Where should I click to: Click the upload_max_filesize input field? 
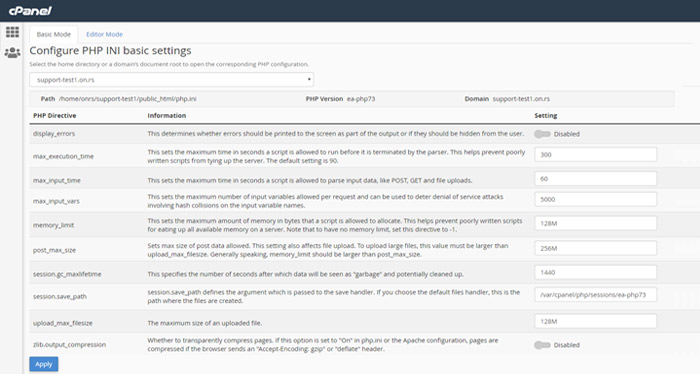point(596,321)
